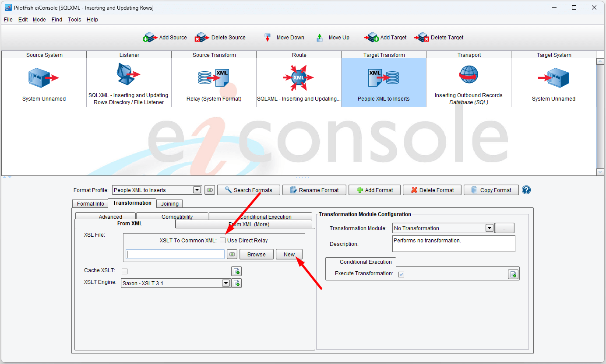Click the stage panel scrollbar down arrow

tap(600, 172)
